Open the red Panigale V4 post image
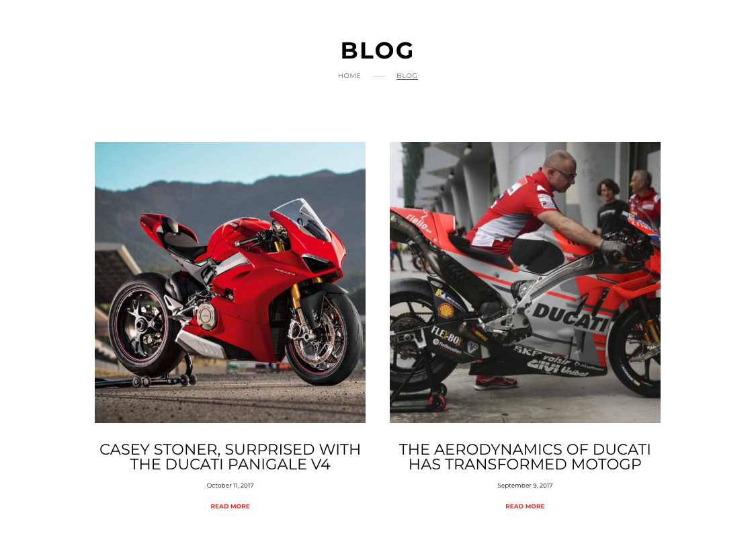Screen dimensions: 756x536 230,282
